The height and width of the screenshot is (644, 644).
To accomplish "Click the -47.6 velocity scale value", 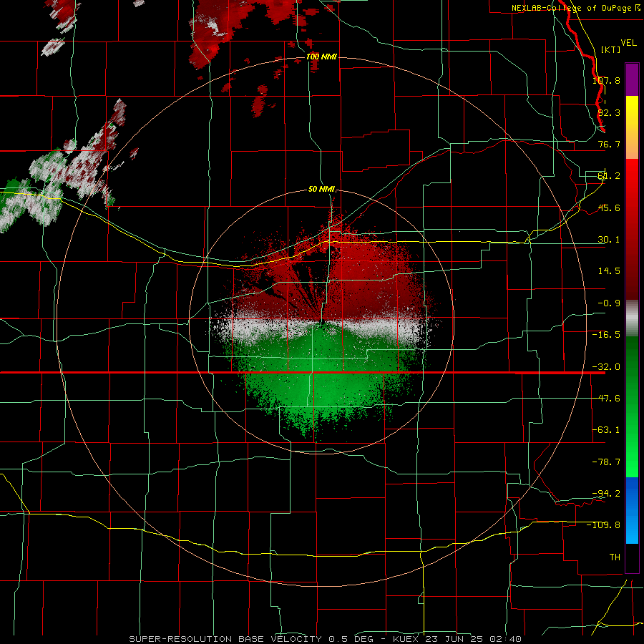I will (x=606, y=399).
